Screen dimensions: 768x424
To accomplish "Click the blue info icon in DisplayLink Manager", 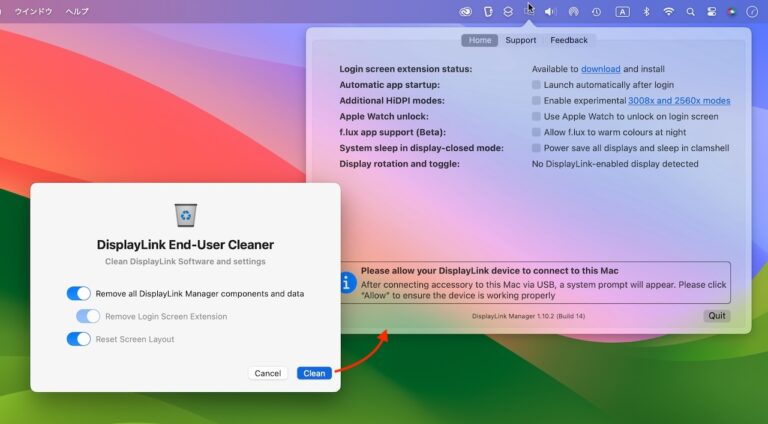I will coord(346,283).
